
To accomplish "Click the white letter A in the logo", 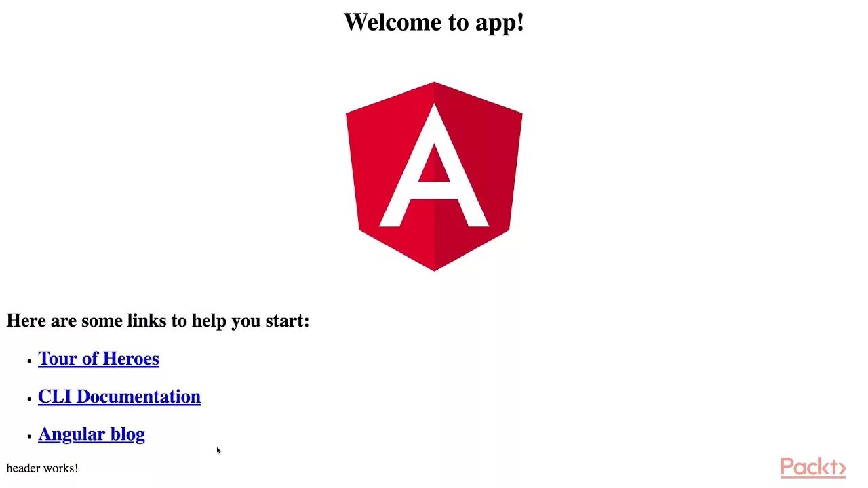I will tap(434, 165).
